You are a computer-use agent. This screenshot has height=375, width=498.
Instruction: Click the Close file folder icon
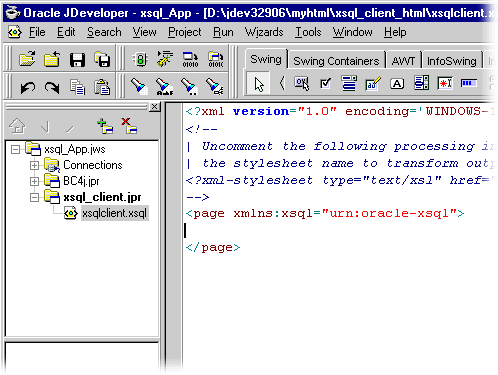(52, 59)
